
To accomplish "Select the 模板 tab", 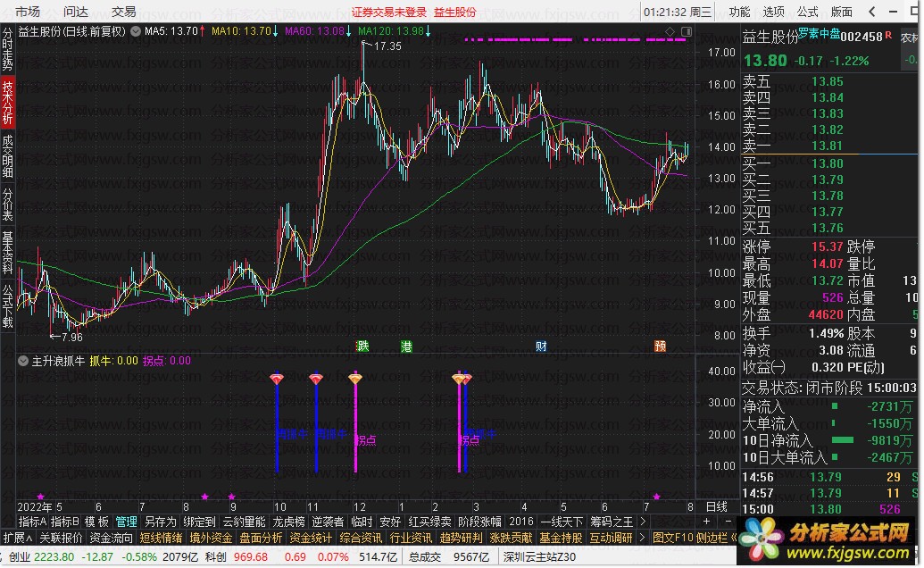I will (x=96, y=522).
